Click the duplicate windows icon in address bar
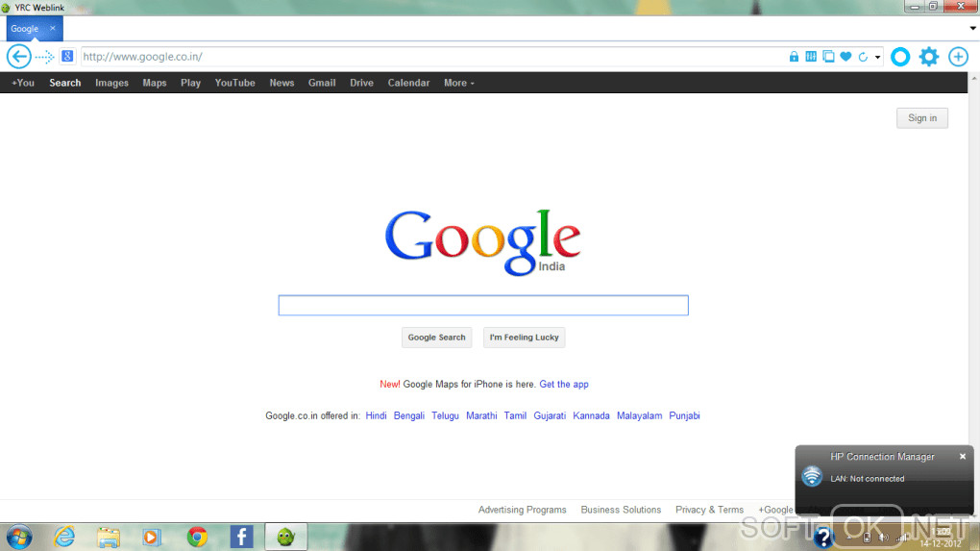Image resolution: width=980 pixels, height=551 pixels. [x=828, y=57]
